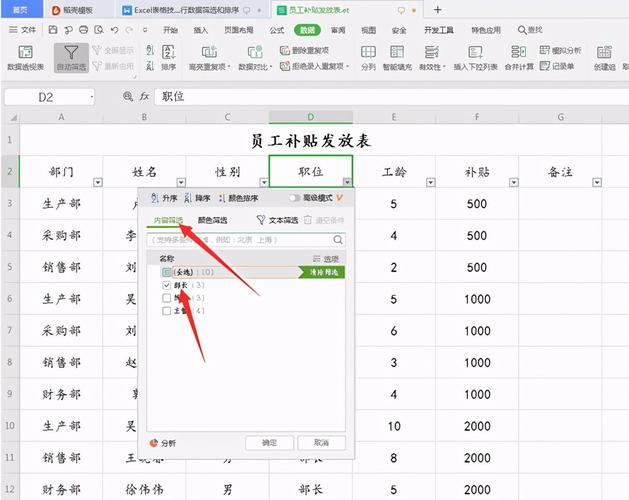
Task: Click the Save icon in quick access bar
Action: 53,30
